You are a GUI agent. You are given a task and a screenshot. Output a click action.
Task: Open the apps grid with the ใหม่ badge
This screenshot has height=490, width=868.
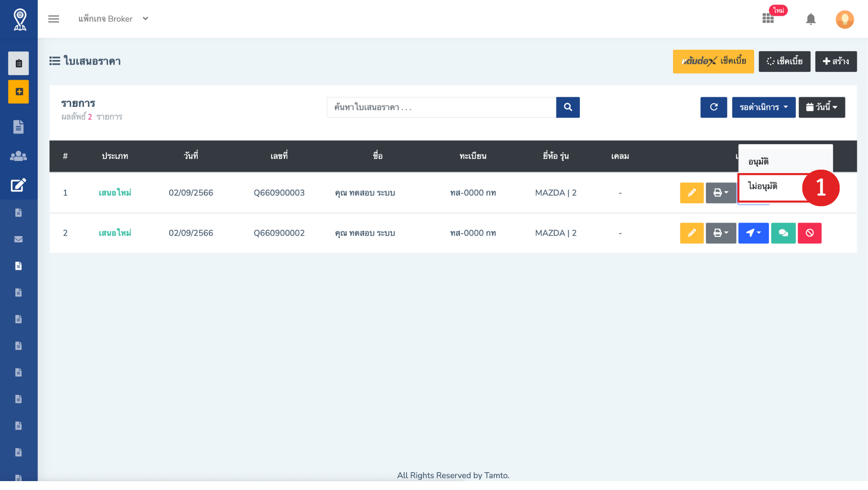(x=768, y=19)
